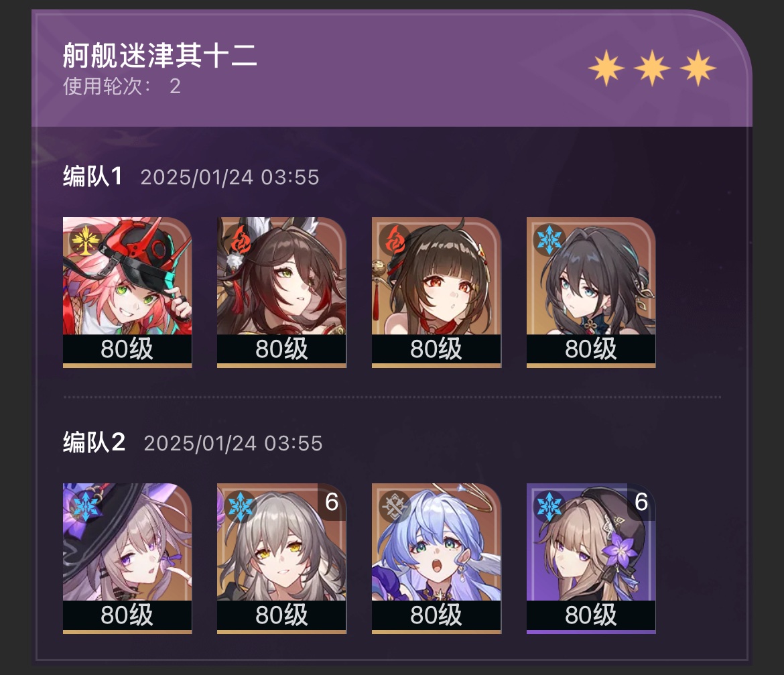Click the stage title 舸舰迷津其十二
Viewport: 784px width, 675px height.
160,55
